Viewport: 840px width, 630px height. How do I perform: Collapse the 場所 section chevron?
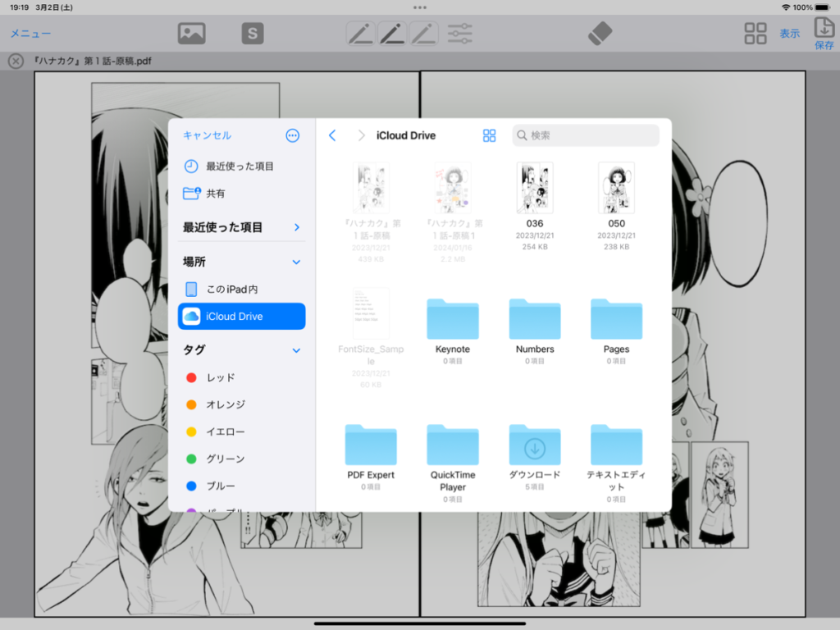(x=296, y=262)
